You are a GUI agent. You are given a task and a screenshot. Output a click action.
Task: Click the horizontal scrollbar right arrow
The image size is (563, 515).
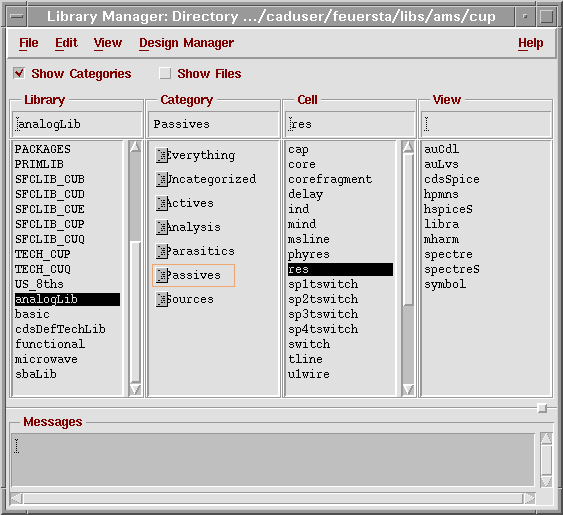coord(530,498)
